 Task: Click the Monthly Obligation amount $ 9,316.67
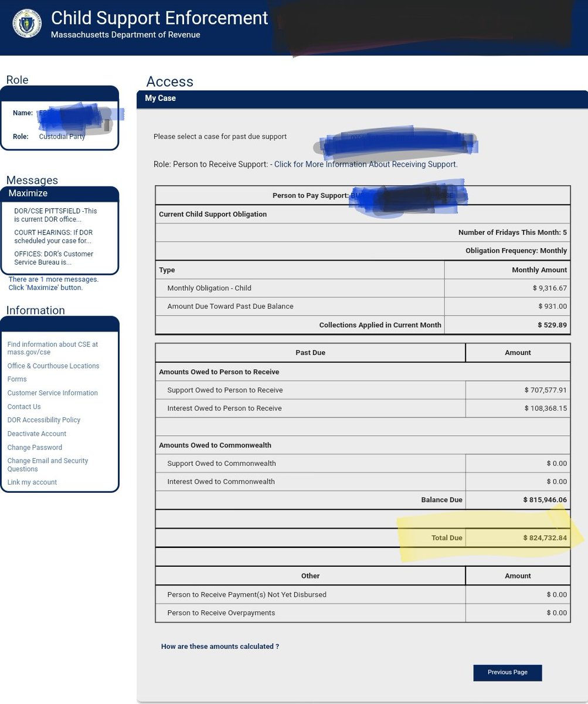[550, 289]
